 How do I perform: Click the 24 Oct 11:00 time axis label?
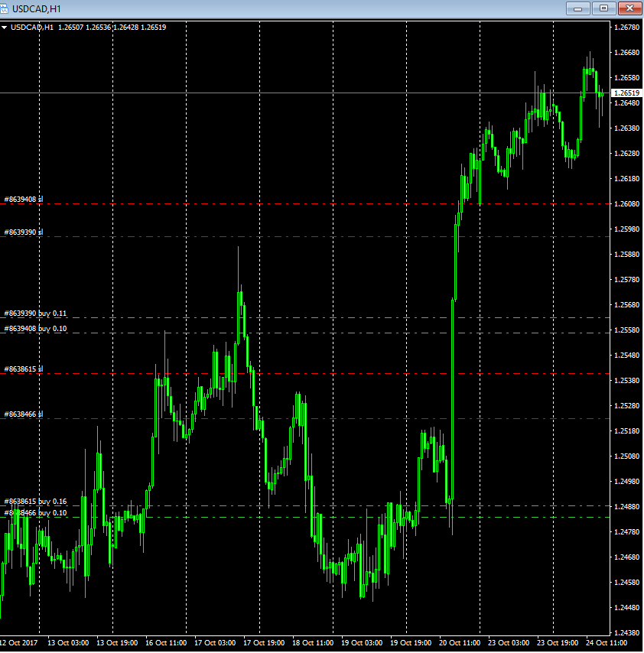[x=606, y=642]
